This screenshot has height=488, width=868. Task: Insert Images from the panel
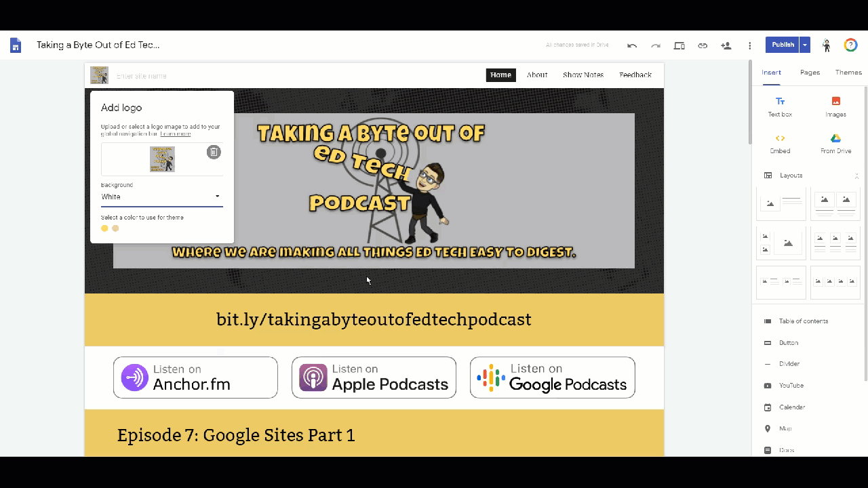(x=835, y=106)
